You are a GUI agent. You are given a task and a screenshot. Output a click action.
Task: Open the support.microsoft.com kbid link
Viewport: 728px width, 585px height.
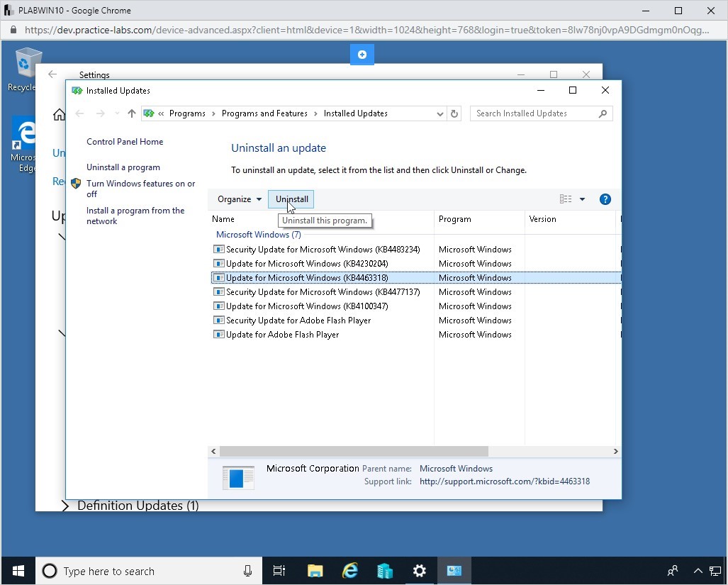click(505, 481)
